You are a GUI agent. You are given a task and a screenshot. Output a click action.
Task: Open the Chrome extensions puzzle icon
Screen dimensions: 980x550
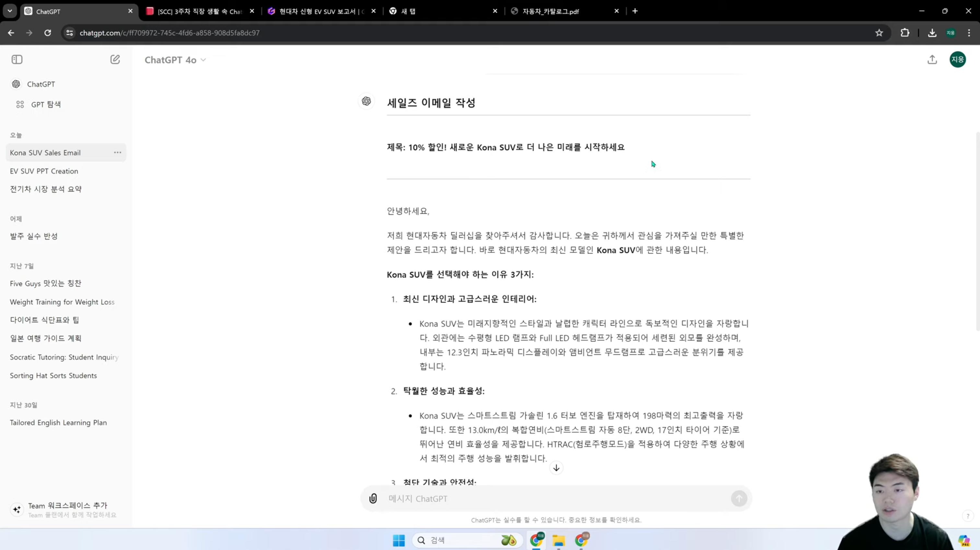[x=905, y=33]
